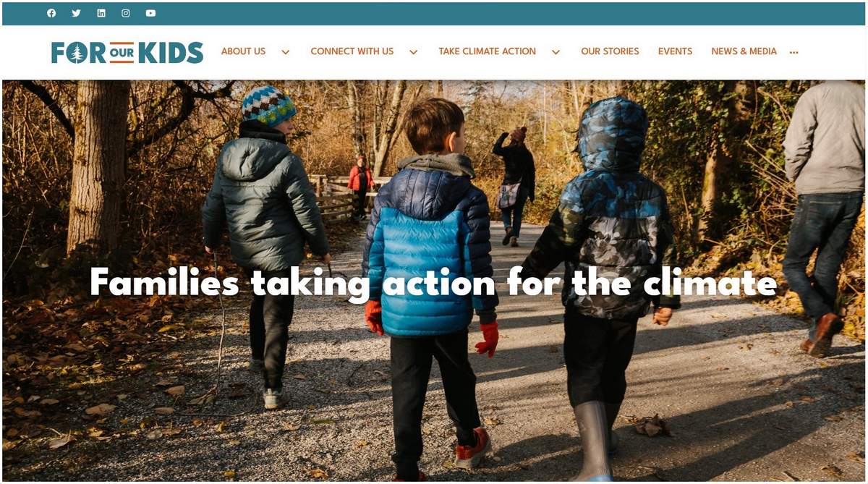The image size is (868, 484).
Task: Click the For Our Kids logo
Action: click(127, 52)
